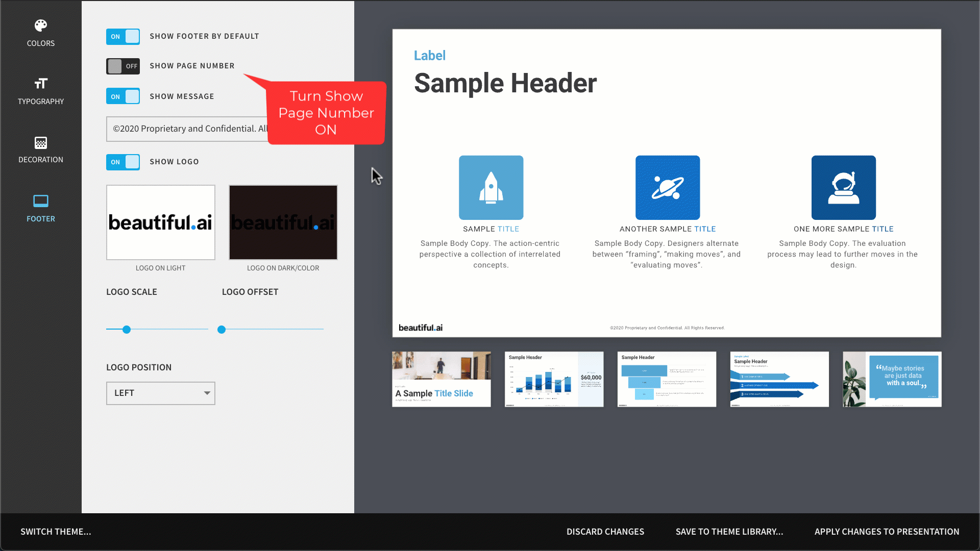Toggle Show Logo switch off

[123, 162]
